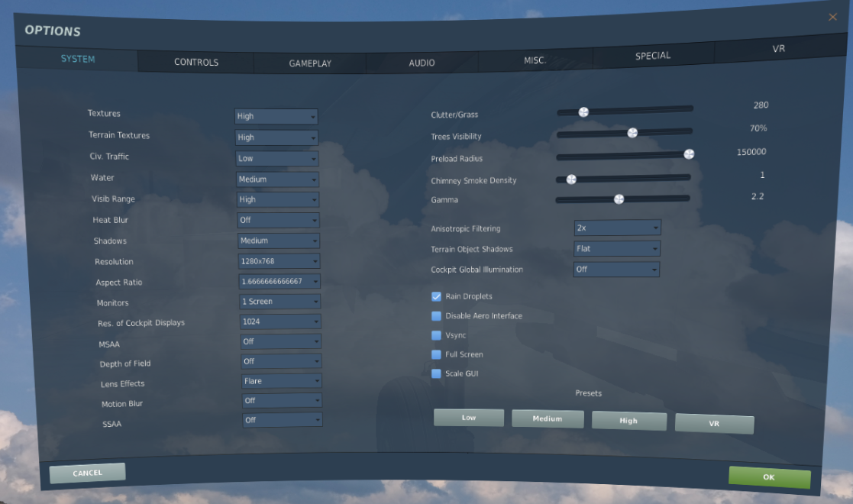Confirm settings with the OK button
This screenshot has width=853, height=504.
[x=769, y=477]
